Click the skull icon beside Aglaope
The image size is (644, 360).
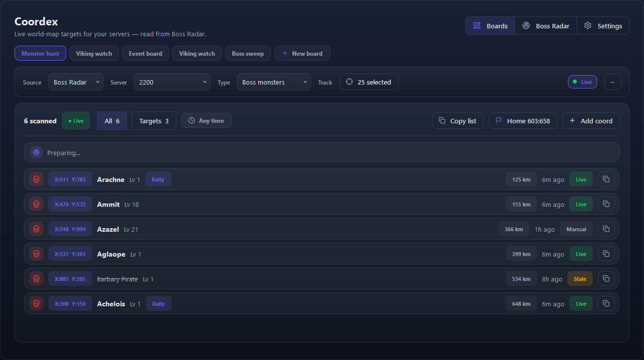click(x=36, y=254)
